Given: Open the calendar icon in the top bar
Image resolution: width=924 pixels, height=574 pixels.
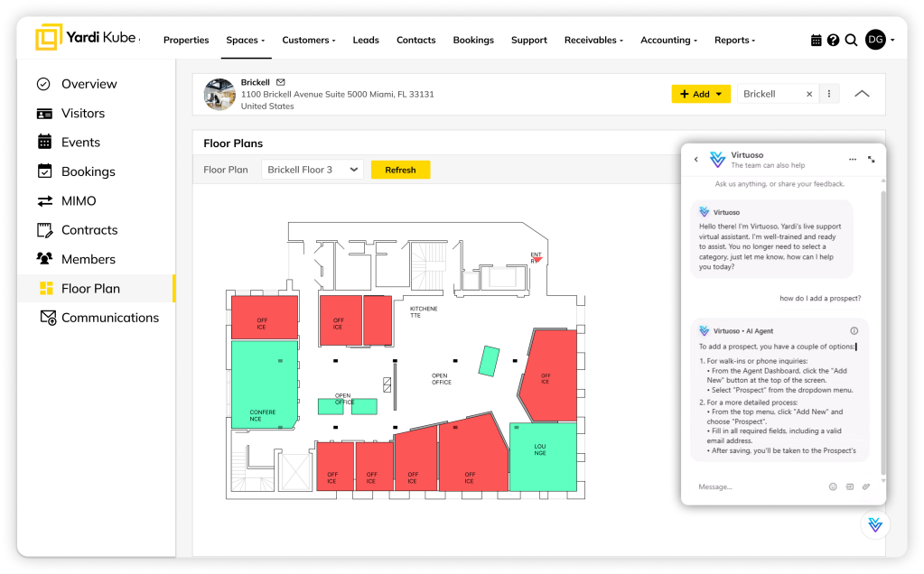Looking at the screenshot, I should point(816,40).
